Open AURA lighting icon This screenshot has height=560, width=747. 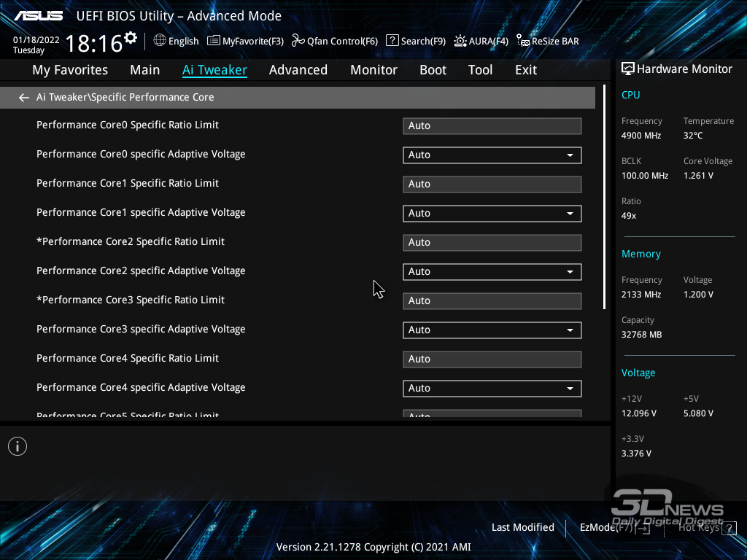460,41
